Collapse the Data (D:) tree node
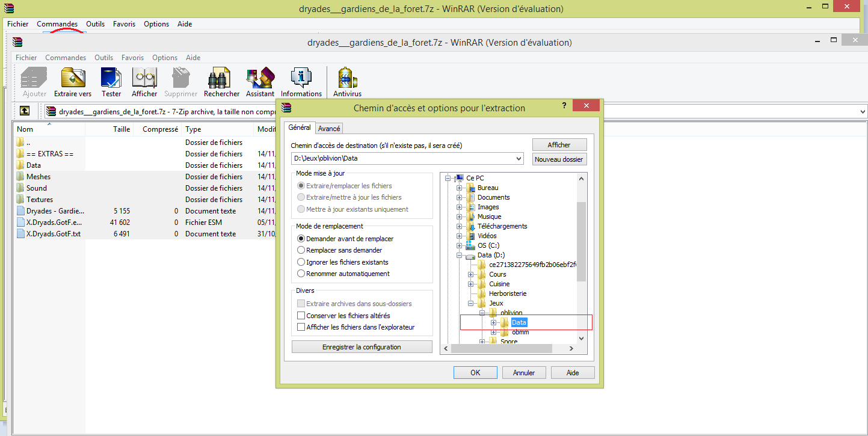 click(459, 255)
